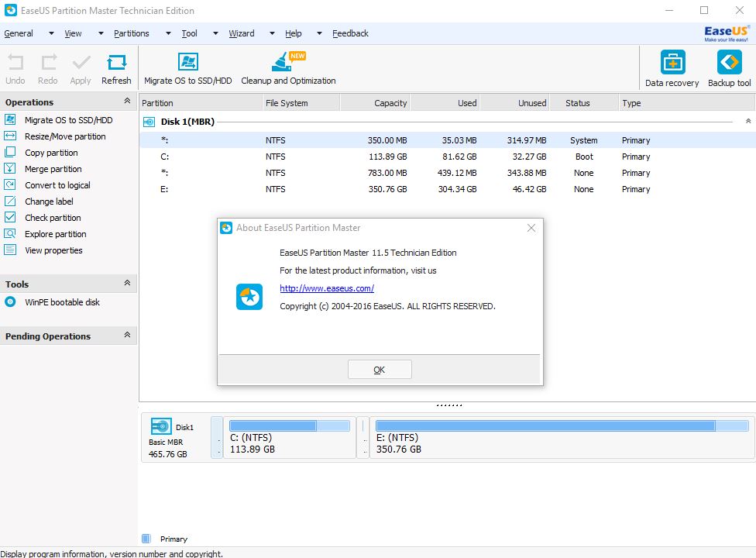The height and width of the screenshot is (558, 756).
Task: Open the www.easeus.com link
Action: point(327,288)
